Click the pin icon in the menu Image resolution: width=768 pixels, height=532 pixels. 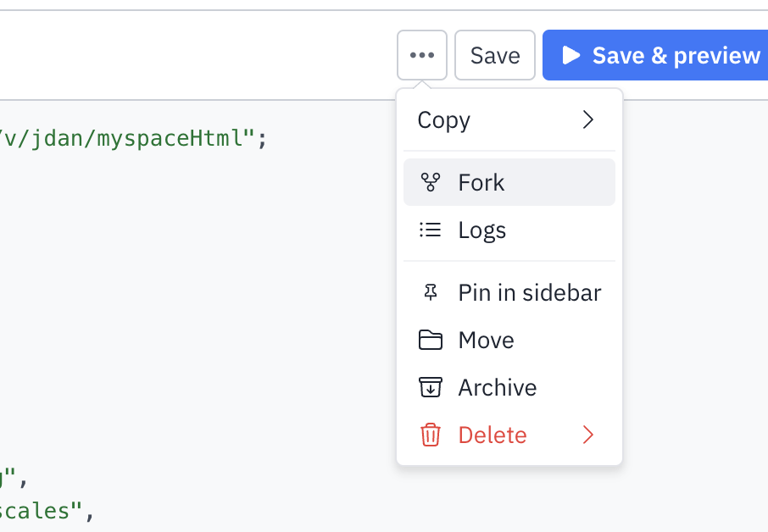431,292
